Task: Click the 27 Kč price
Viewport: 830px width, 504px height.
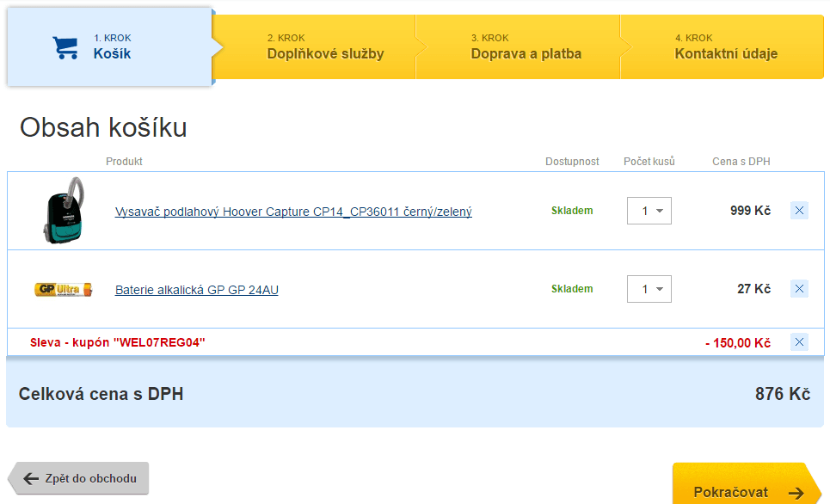Action: (753, 289)
